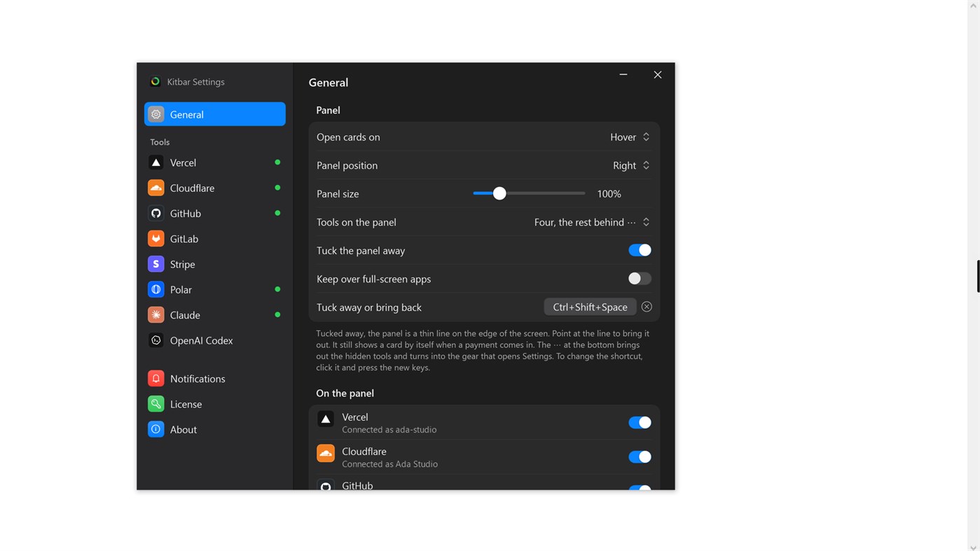Open the Notifications settings page
The width and height of the screenshot is (980, 551).
(215, 379)
